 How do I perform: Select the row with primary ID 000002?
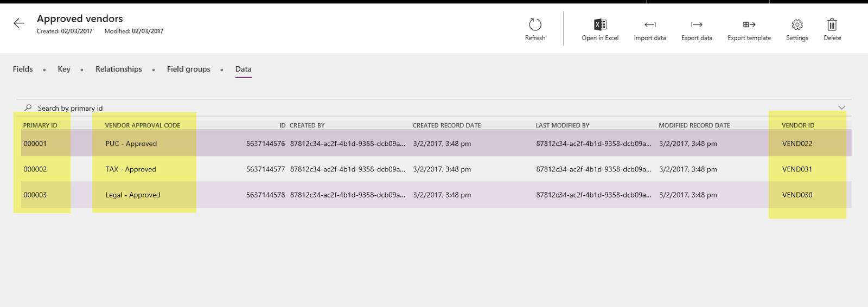coord(35,169)
